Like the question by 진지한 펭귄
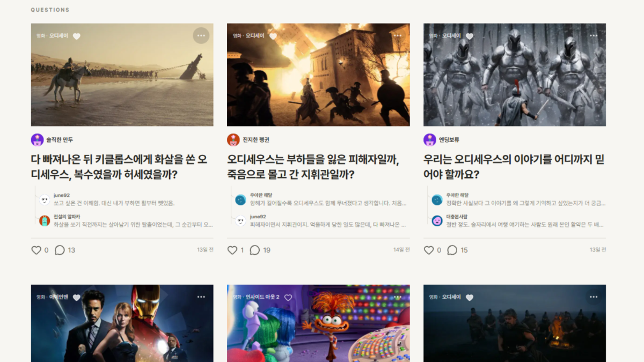Viewport: 644px width, 362px height. click(x=232, y=250)
